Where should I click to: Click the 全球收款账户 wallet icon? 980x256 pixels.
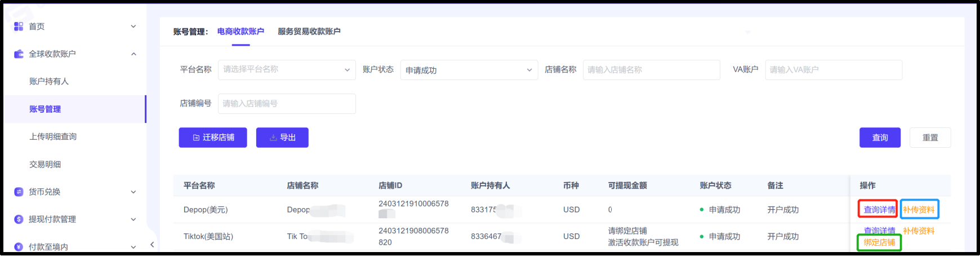point(19,54)
